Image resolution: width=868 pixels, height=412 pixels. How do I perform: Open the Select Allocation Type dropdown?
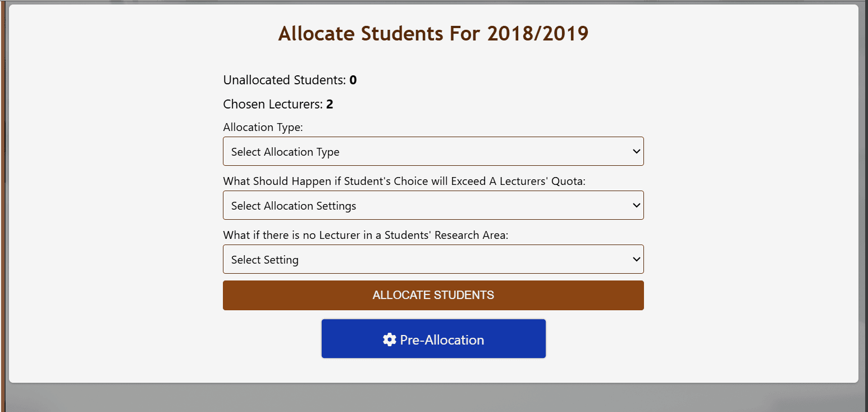point(432,152)
